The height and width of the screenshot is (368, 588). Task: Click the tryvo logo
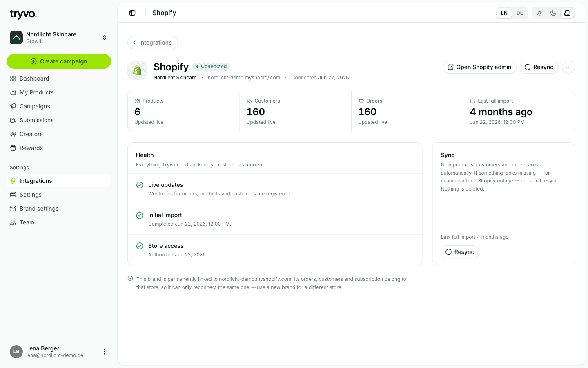click(23, 14)
